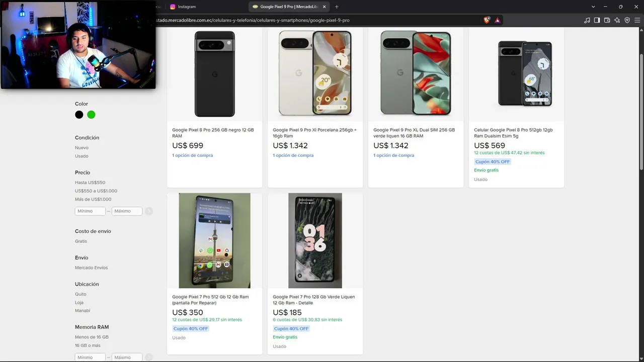Expand the tab search dropdown arrow

pyautogui.click(x=593, y=7)
